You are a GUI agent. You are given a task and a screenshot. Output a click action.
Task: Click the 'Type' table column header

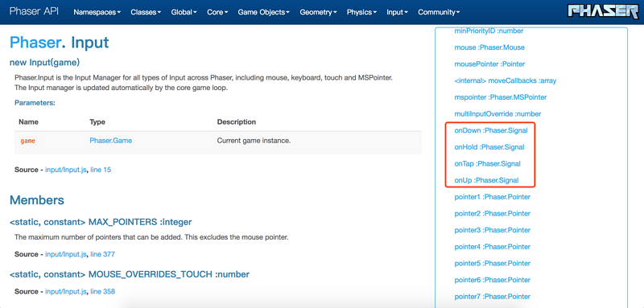pyautogui.click(x=97, y=121)
